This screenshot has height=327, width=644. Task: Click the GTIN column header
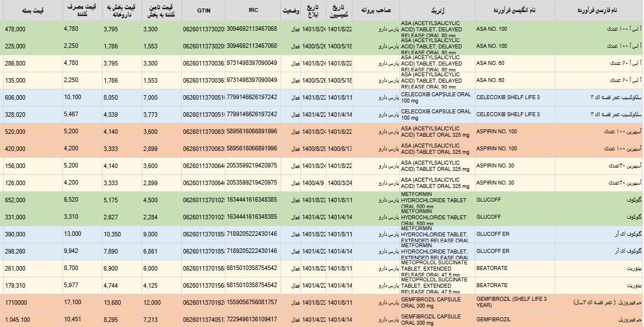coord(203,11)
